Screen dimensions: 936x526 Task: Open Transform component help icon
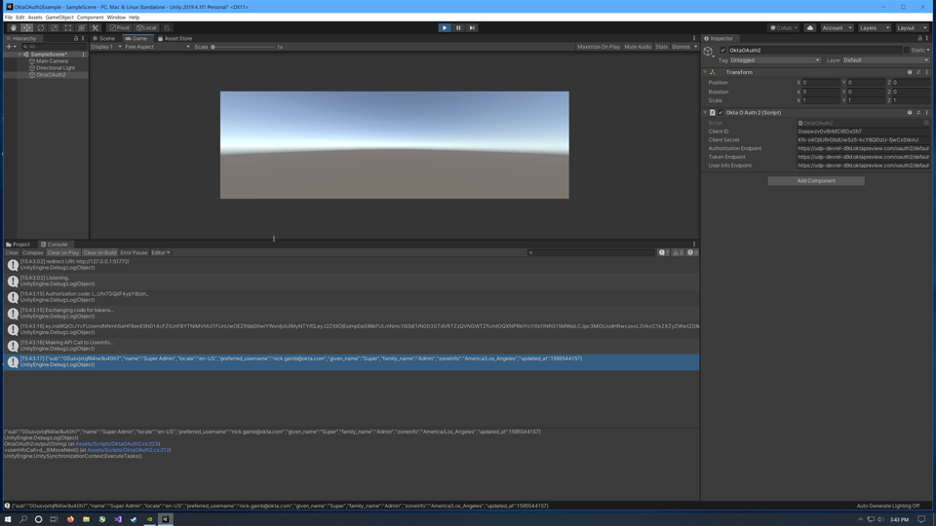pyautogui.click(x=909, y=72)
